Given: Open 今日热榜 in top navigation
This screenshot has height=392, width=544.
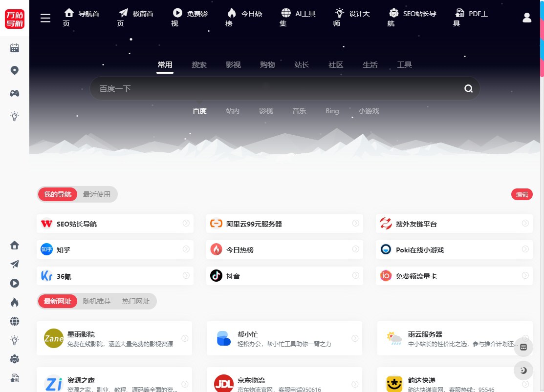Looking at the screenshot, I should point(243,18).
